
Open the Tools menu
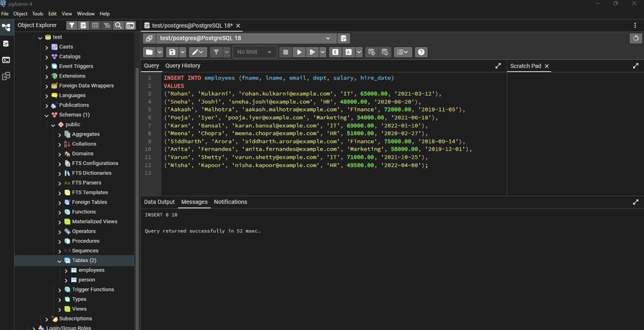[38, 14]
